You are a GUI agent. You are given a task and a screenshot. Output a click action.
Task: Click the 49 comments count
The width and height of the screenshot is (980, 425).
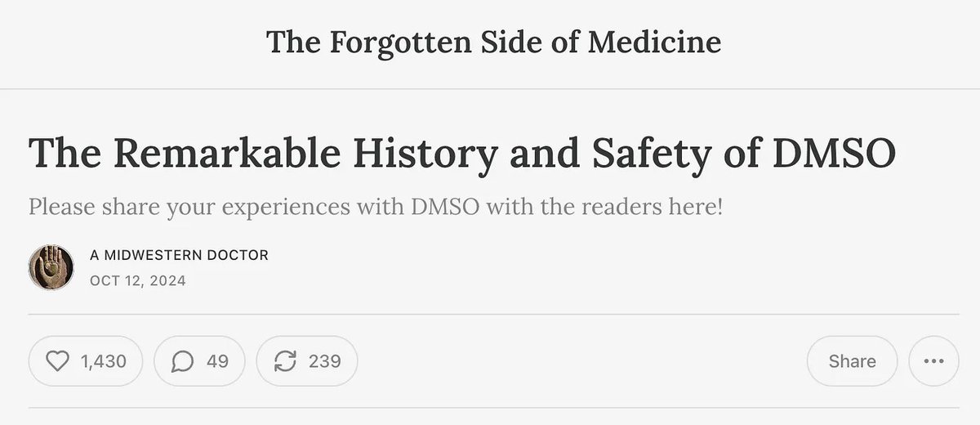click(x=217, y=360)
